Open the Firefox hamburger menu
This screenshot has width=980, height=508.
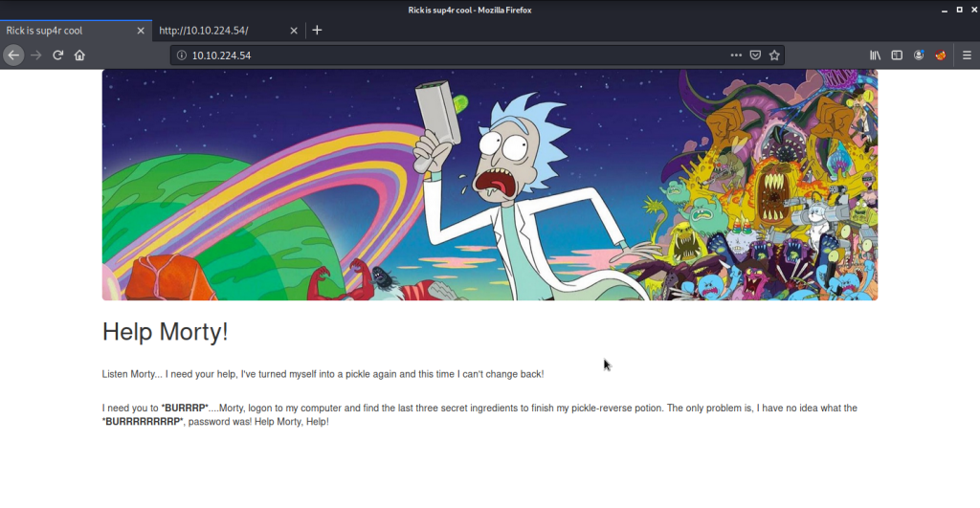pos(967,55)
